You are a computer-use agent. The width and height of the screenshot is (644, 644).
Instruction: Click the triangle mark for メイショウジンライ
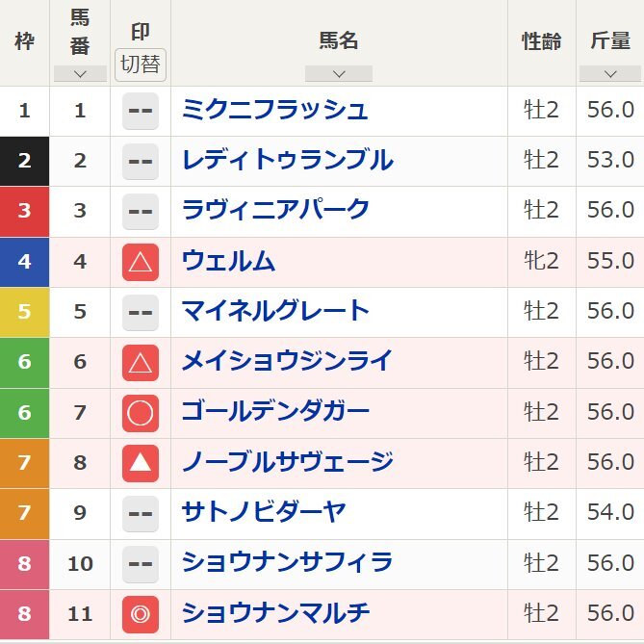point(141,362)
